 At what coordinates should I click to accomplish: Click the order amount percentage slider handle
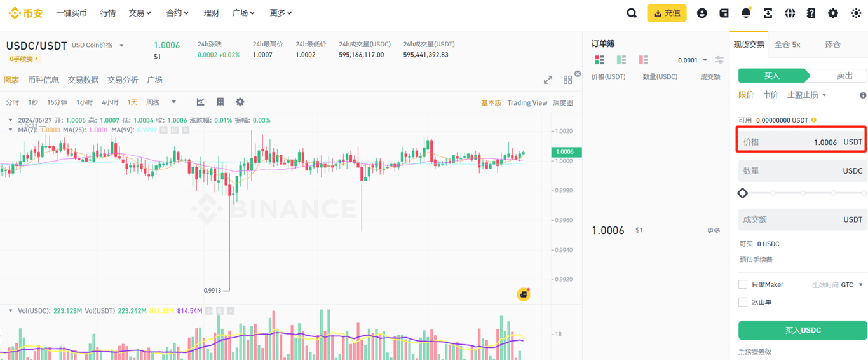pyautogui.click(x=743, y=193)
